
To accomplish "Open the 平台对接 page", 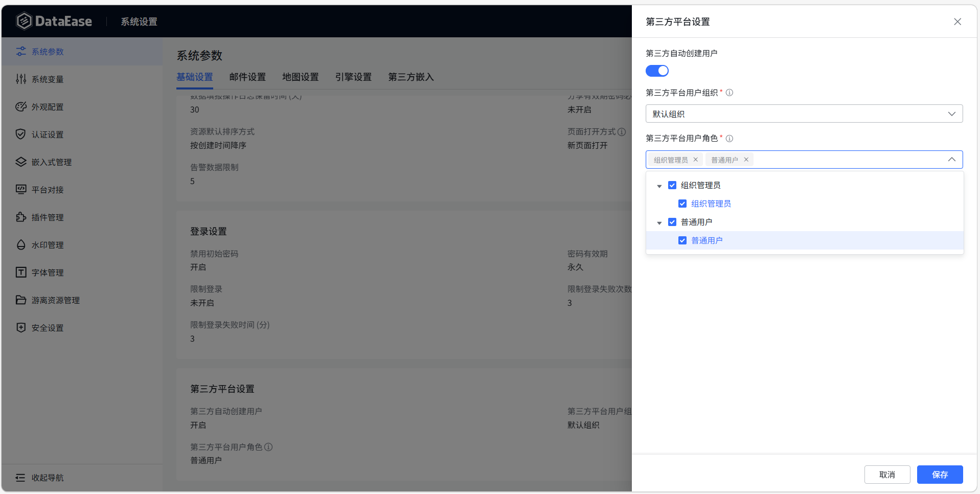I will tap(48, 189).
